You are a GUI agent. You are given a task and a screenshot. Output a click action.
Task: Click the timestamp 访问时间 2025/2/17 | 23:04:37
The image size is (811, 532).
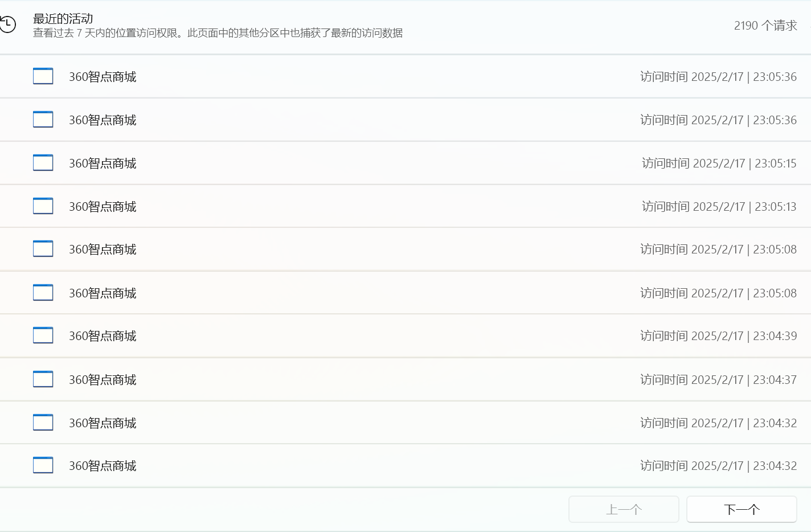[x=719, y=380]
